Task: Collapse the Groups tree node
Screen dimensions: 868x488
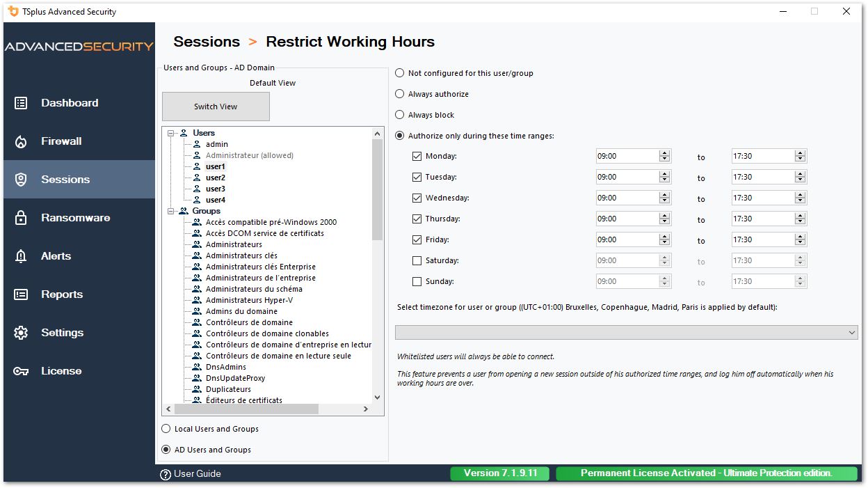Action: click(172, 211)
